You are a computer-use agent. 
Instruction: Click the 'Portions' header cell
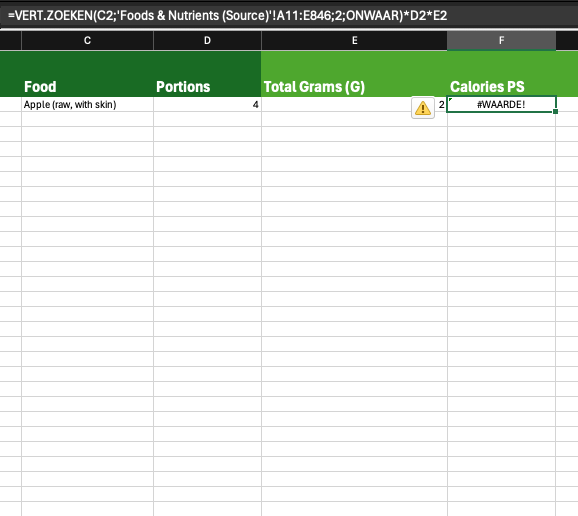coord(208,74)
